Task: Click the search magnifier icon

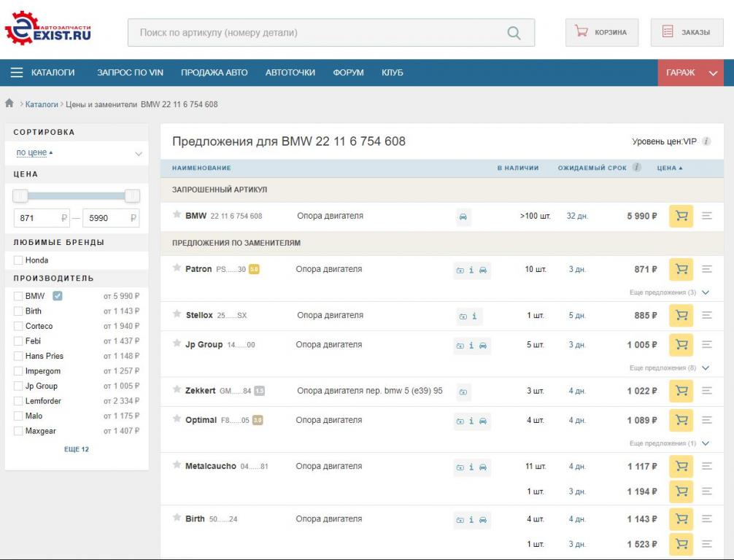Action: point(514,33)
